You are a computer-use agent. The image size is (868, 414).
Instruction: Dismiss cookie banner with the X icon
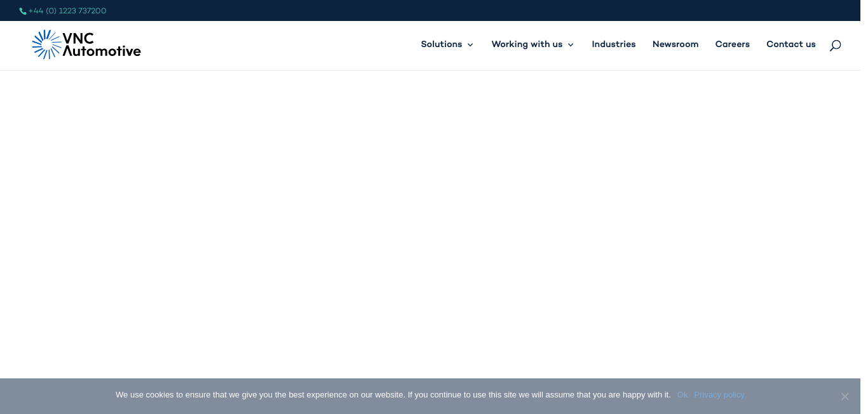coord(844,396)
